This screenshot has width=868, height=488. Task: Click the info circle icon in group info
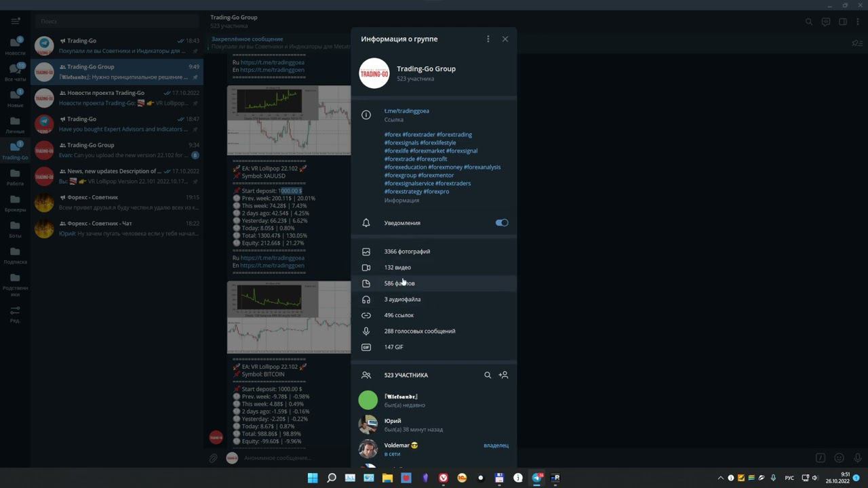tap(366, 115)
